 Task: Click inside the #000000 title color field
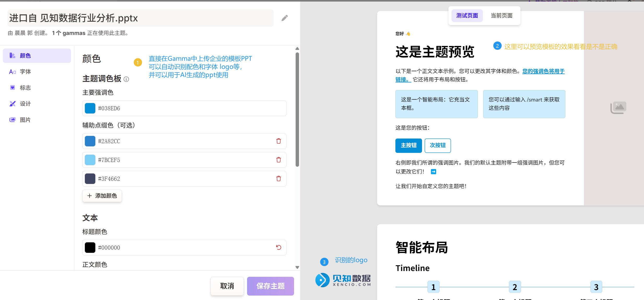(x=157, y=247)
